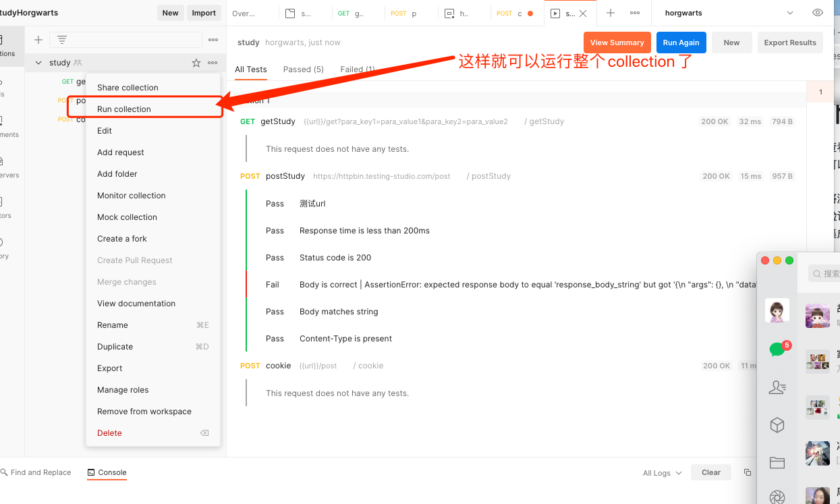840x504 pixels.
Task: Click the postStudy request result row
Action: (x=517, y=176)
